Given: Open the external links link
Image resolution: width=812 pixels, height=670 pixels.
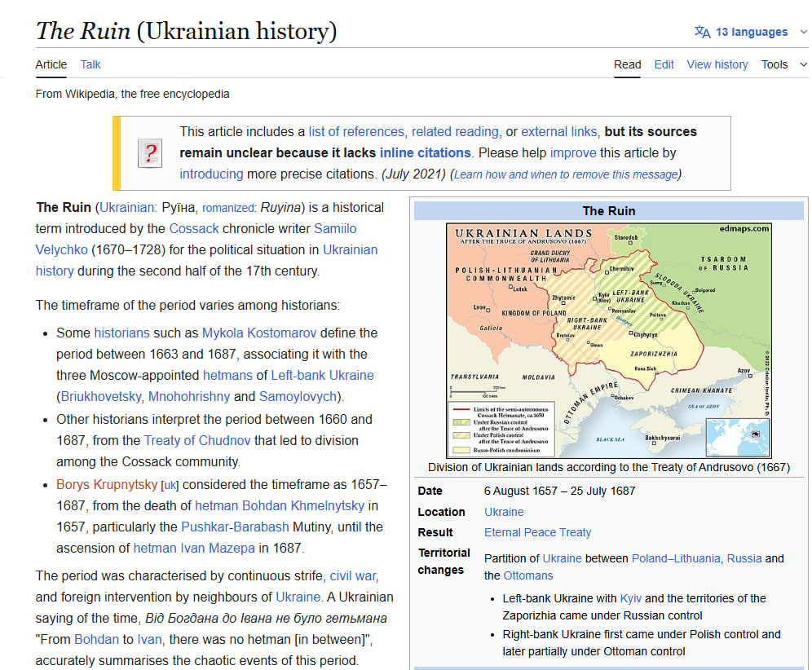Looking at the screenshot, I should pos(558,131).
